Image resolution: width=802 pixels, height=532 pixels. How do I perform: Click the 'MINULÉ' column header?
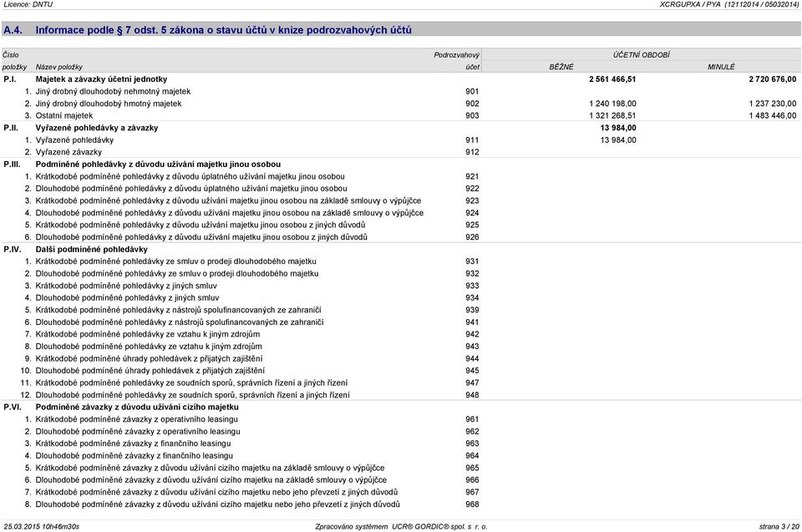(721, 67)
